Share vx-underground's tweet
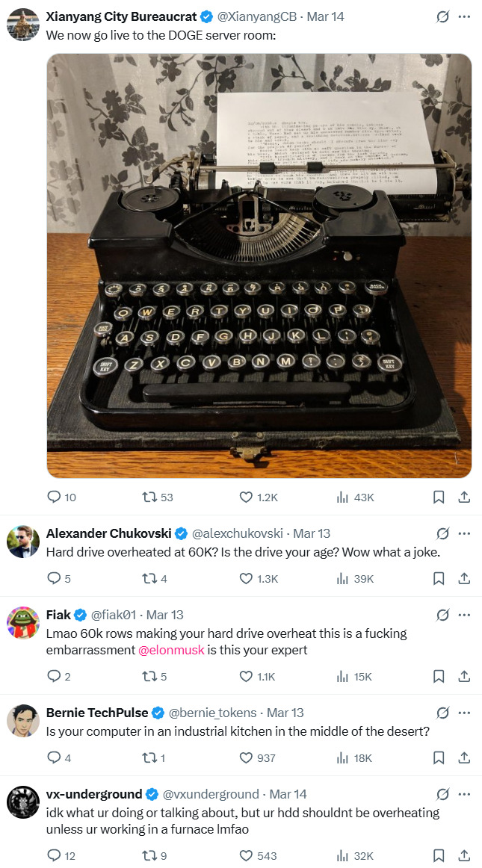Screen dimensions: 482x868 463,855
